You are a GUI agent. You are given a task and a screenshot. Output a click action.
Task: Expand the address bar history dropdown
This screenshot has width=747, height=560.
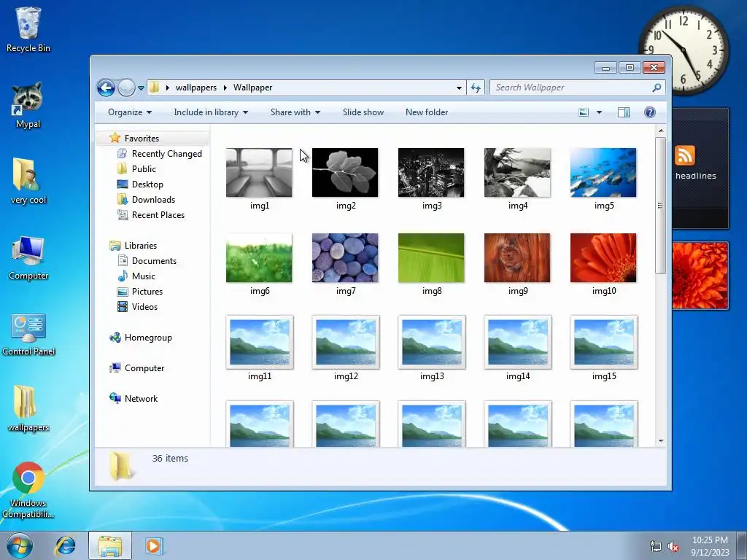tap(459, 87)
